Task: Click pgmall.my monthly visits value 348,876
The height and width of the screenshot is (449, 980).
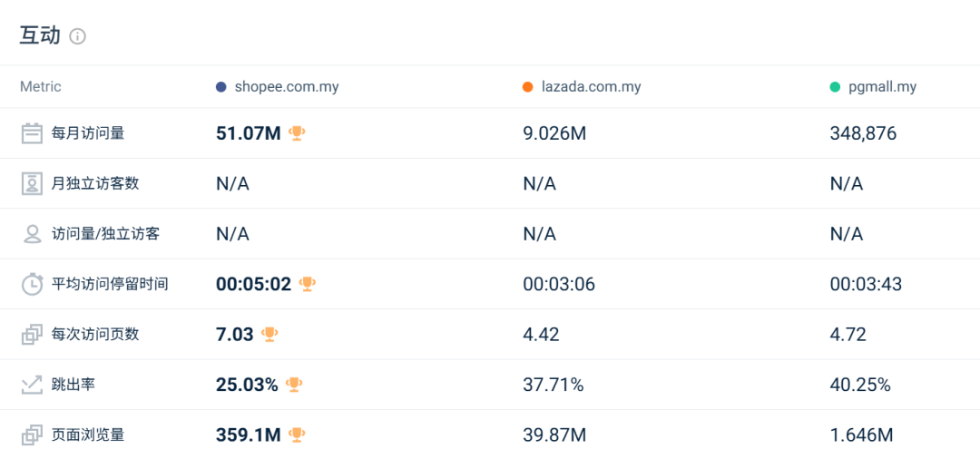Action: pyautogui.click(x=863, y=133)
